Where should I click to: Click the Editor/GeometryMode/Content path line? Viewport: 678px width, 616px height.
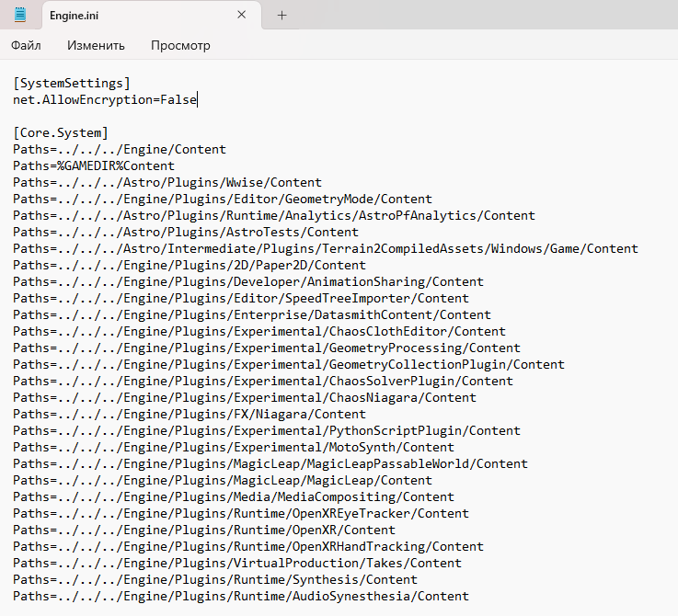tap(223, 199)
